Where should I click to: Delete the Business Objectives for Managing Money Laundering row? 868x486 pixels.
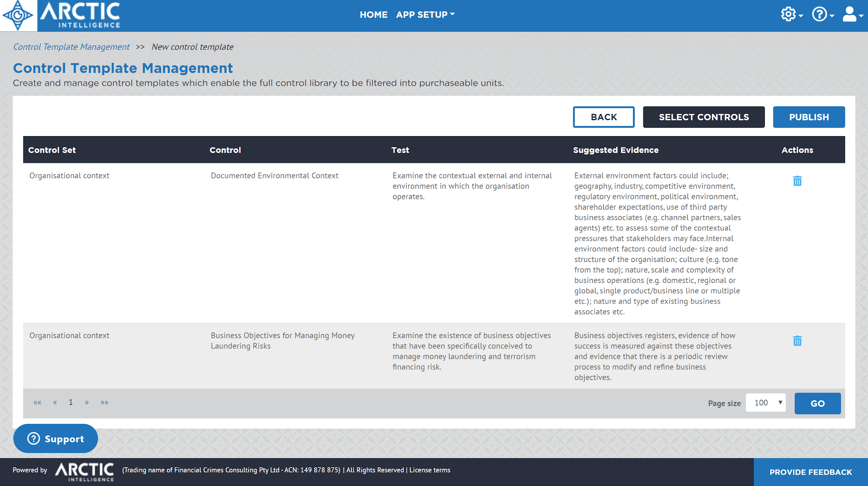tap(797, 341)
